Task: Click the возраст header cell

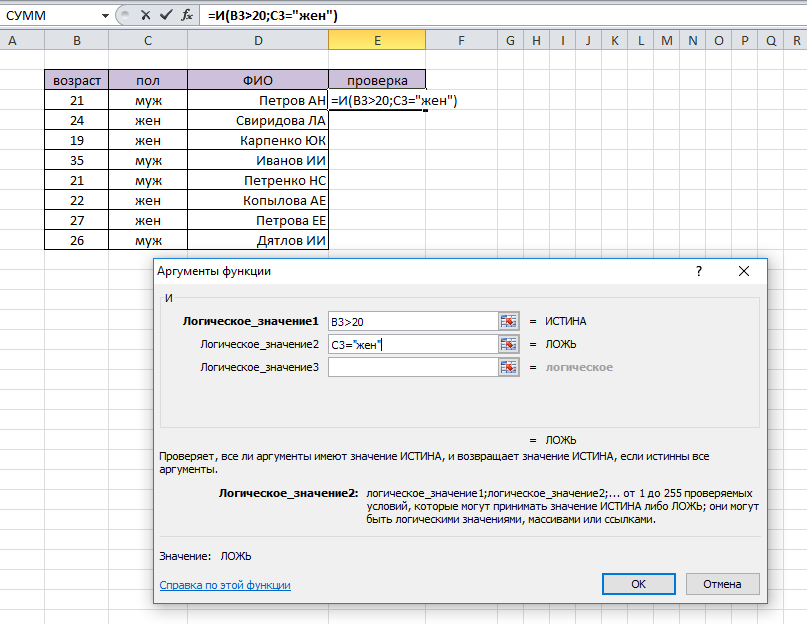Action: (77, 80)
